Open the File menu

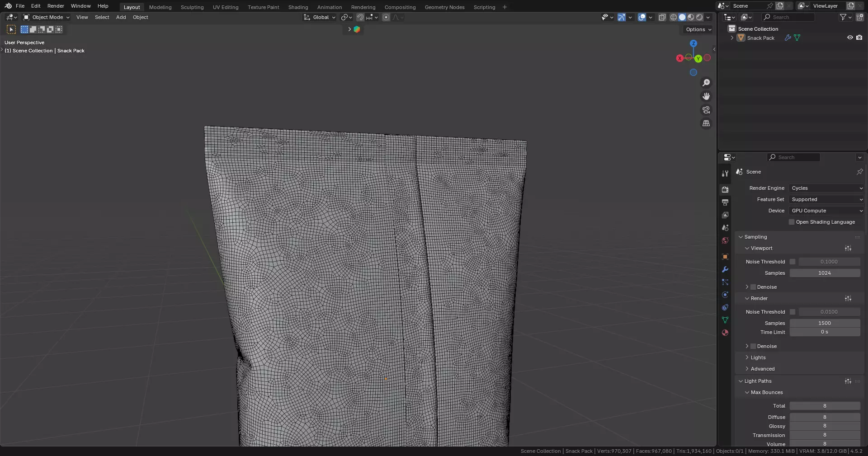tap(20, 6)
